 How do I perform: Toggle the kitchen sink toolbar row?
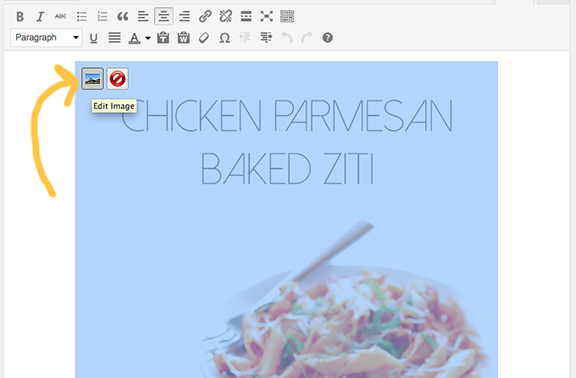coord(287,17)
